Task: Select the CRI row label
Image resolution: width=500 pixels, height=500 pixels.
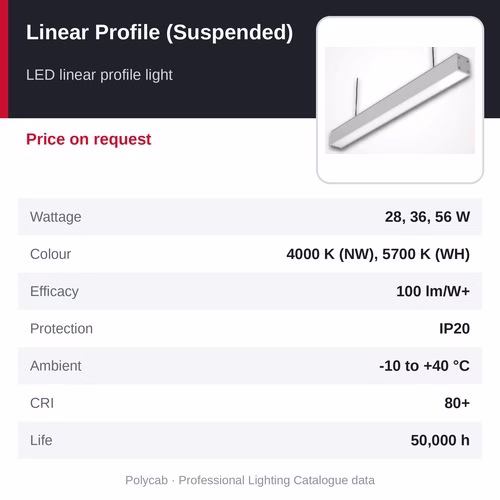Action: [42, 403]
